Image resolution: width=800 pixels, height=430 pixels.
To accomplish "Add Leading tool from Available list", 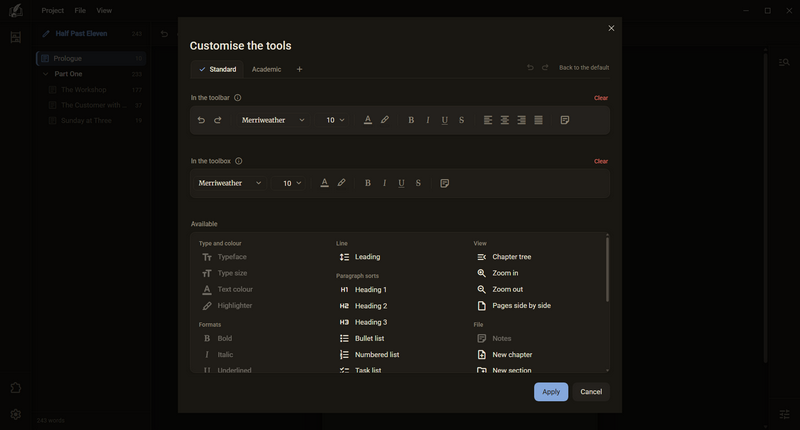I will [360, 257].
